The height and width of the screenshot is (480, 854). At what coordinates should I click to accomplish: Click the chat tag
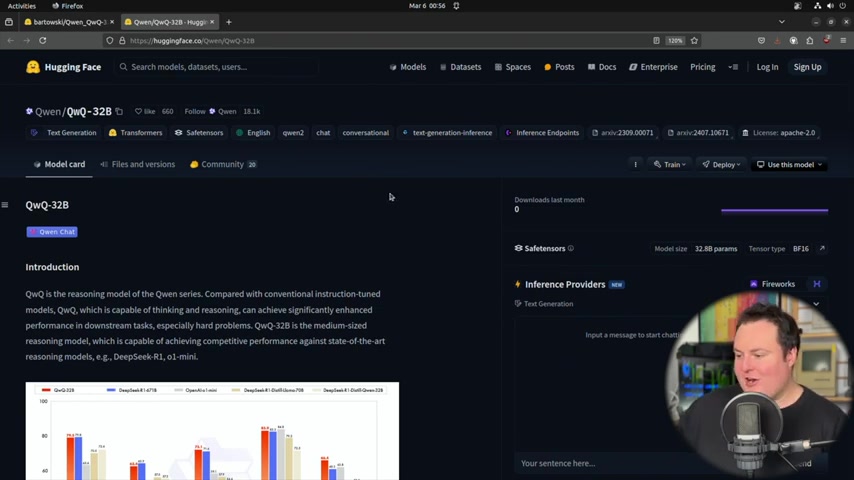point(323,132)
